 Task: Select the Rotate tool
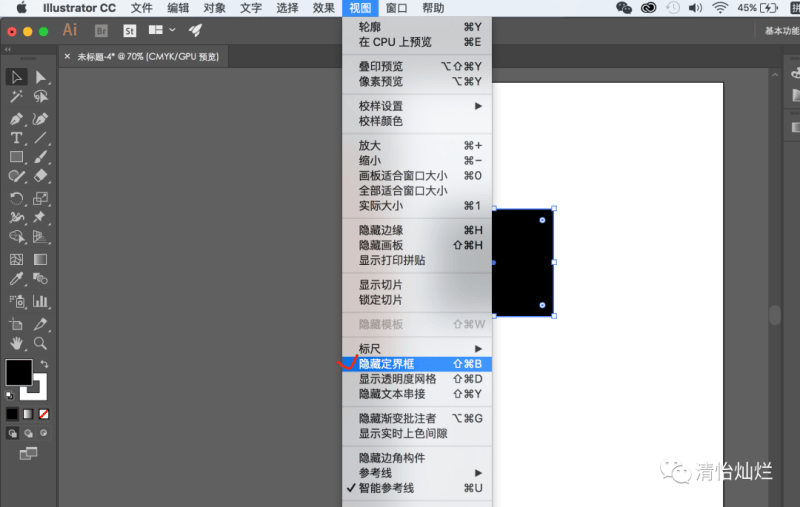point(16,198)
